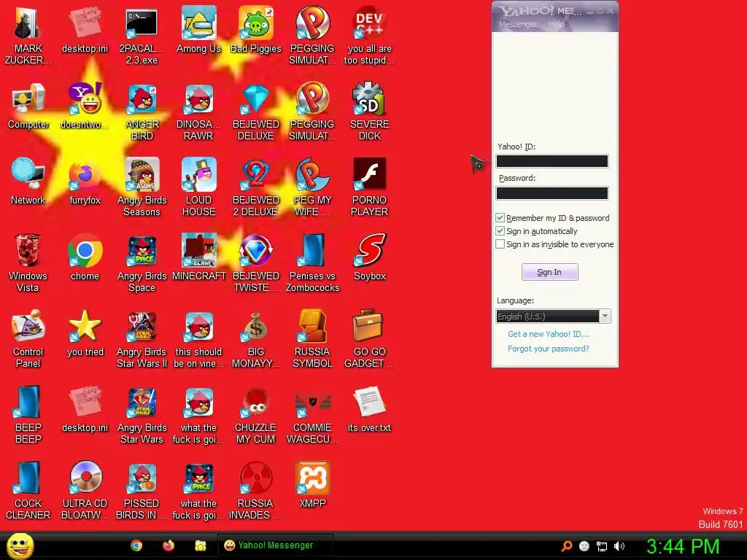
Task: Enable Sign in as invisible to everyone
Action: [500, 244]
